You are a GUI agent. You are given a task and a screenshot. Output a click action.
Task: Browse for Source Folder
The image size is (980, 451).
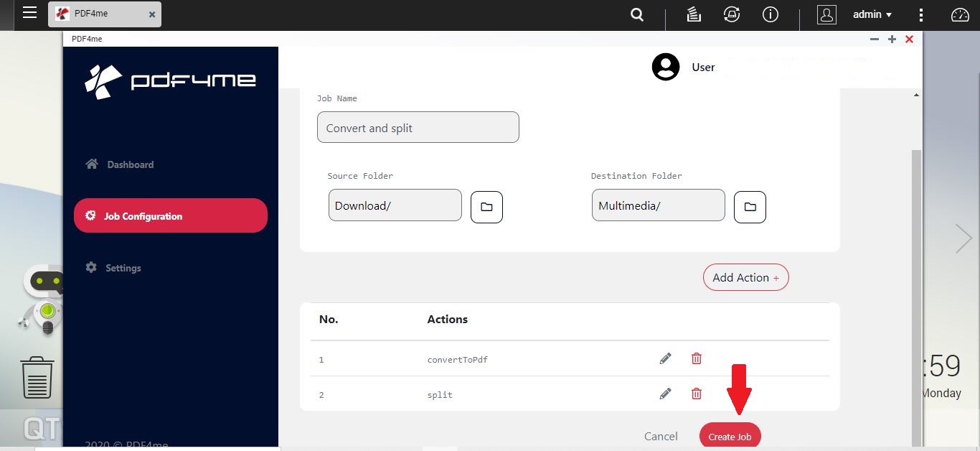tap(486, 207)
